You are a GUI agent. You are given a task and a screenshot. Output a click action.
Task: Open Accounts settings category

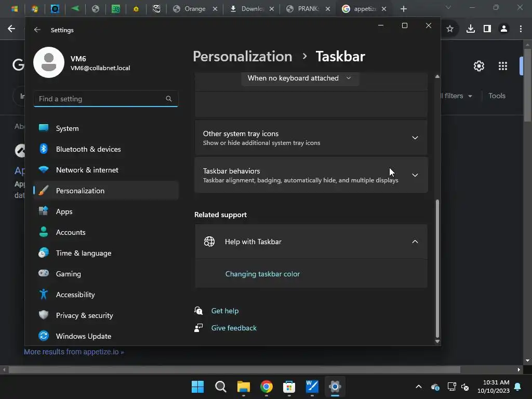point(106,232)
